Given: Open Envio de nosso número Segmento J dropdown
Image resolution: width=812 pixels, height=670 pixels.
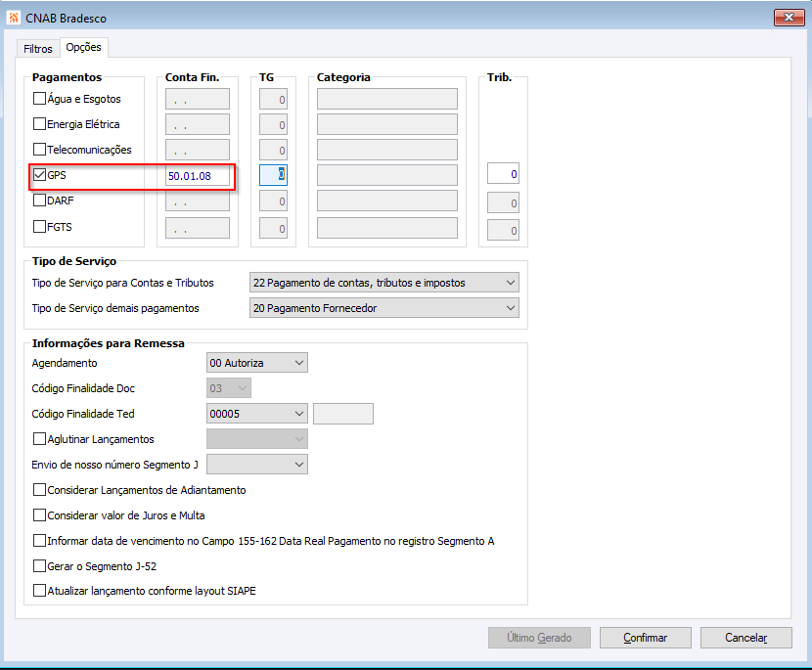Looking at the screenshot, I should (257, 465).
